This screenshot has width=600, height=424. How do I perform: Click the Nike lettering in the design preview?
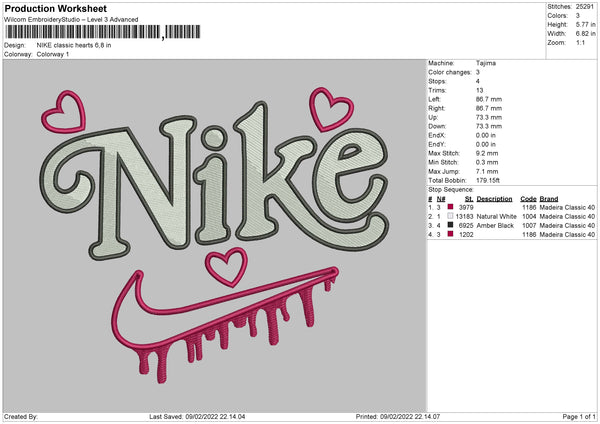pos(214,180)
